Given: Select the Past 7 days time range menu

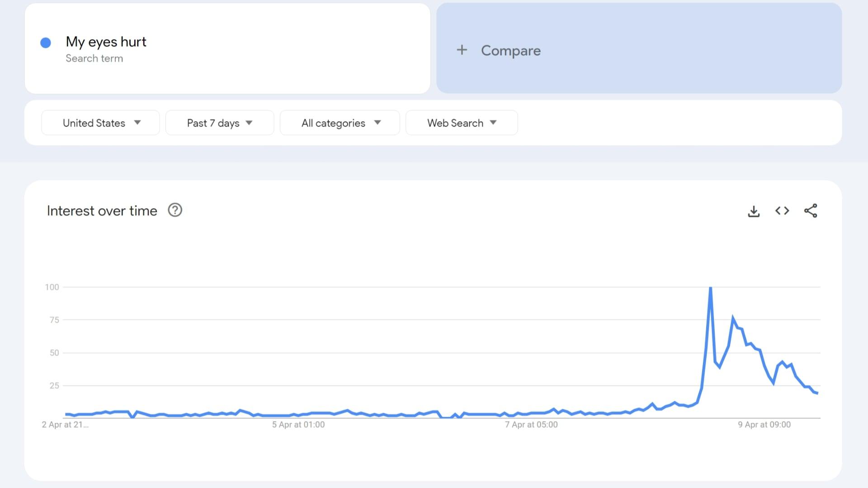Looking at the screenshot, I should point(219,123).
